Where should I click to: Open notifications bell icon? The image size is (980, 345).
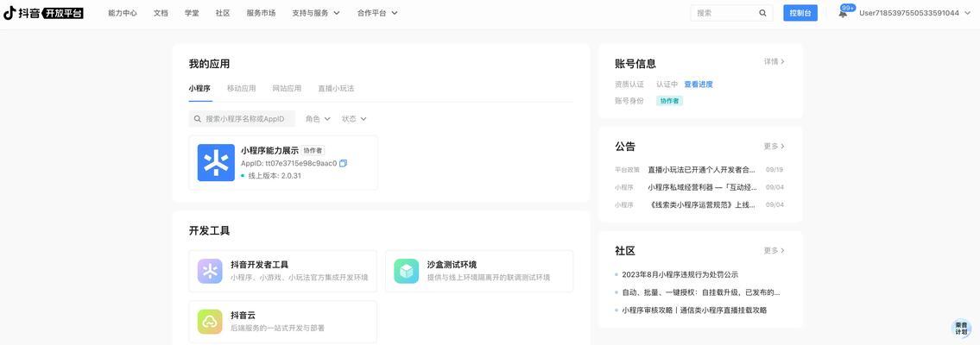[x=843, y=13]
